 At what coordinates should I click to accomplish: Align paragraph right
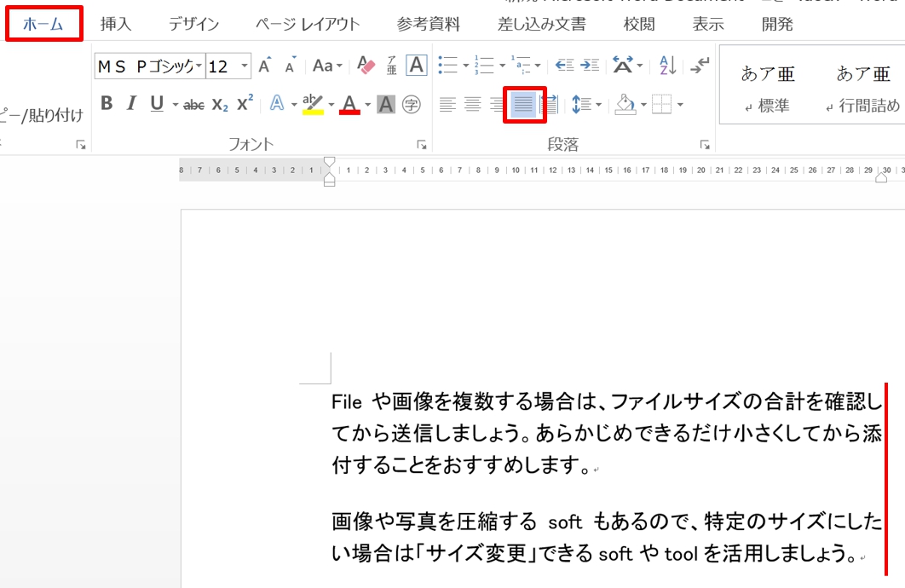pyautogui.click(x=497, y=105)
